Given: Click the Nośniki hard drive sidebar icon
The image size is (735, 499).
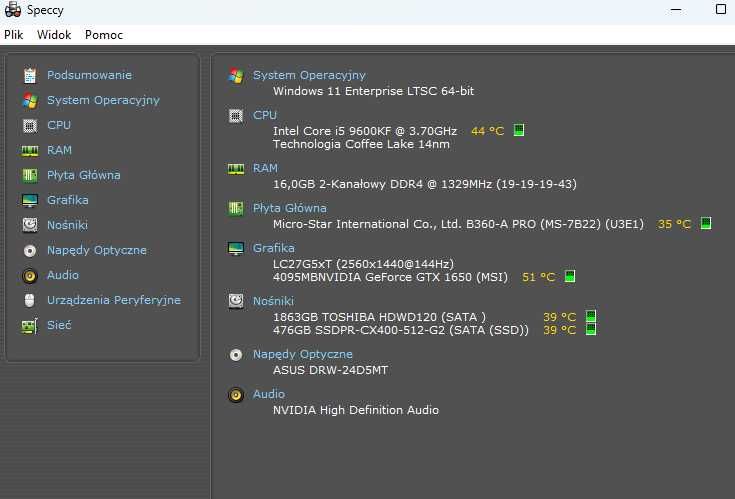Looking at the screenshot, I should 30,225.
